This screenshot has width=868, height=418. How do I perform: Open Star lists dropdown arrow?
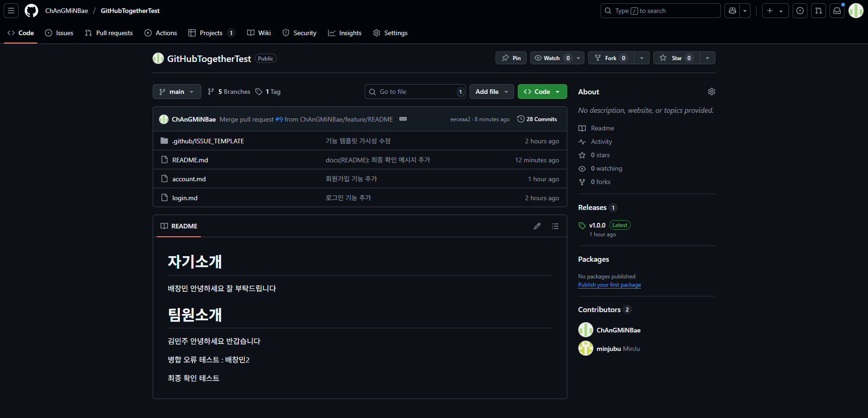(707, 58)
